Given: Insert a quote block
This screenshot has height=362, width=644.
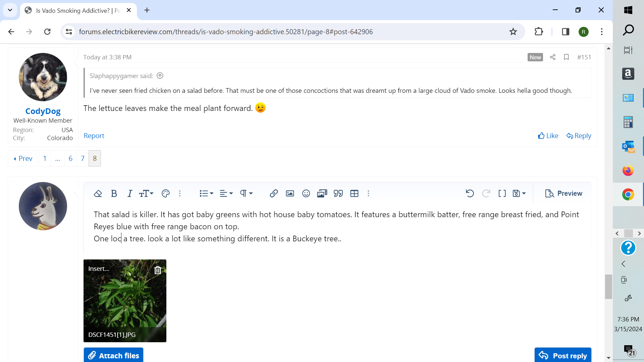Looking at the screenshot, I should pyautogui.click(x=338, y=193).
